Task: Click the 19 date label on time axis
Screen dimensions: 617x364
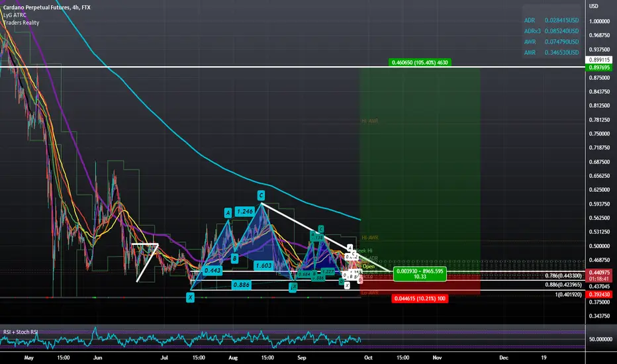Action: pyautogui.click(x=544, y=357)
